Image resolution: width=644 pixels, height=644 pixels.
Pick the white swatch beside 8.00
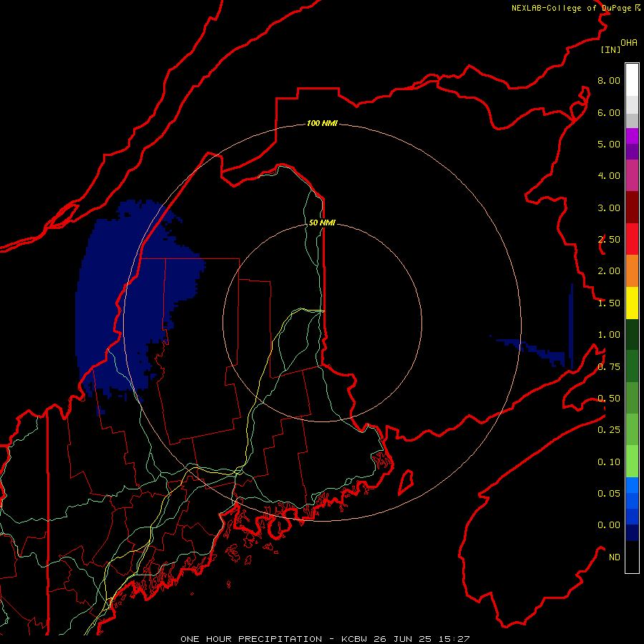632,80
